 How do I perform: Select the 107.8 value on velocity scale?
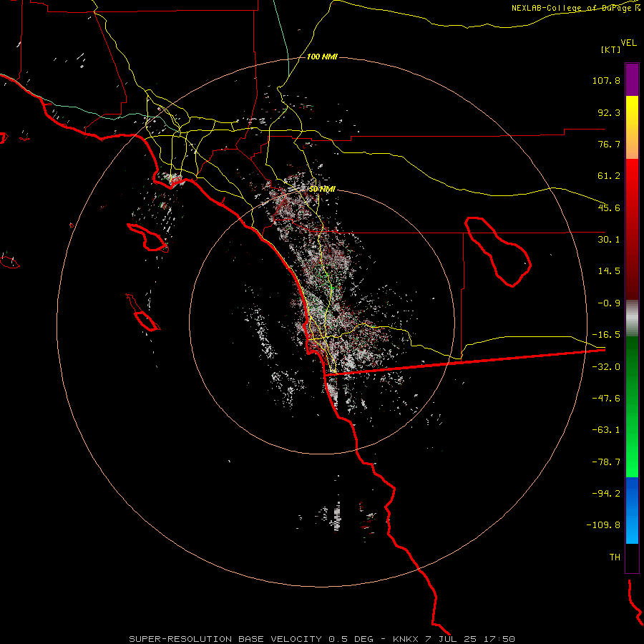click(x=606, y=80)
